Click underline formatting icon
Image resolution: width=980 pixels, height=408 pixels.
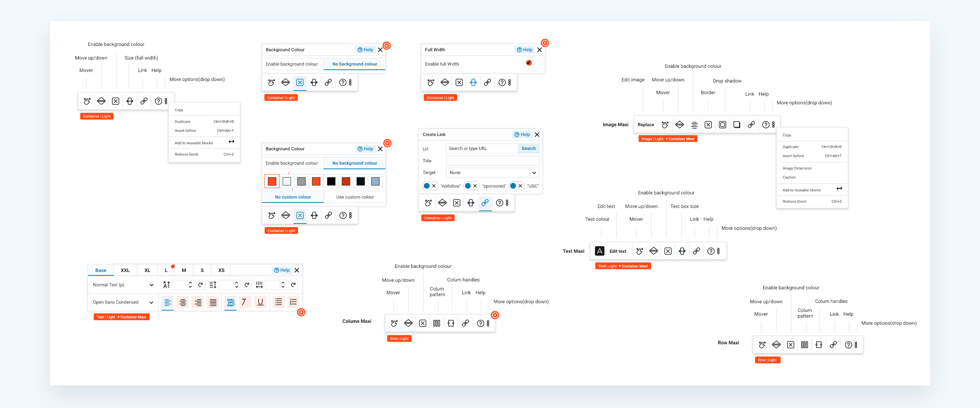(260, 302)
